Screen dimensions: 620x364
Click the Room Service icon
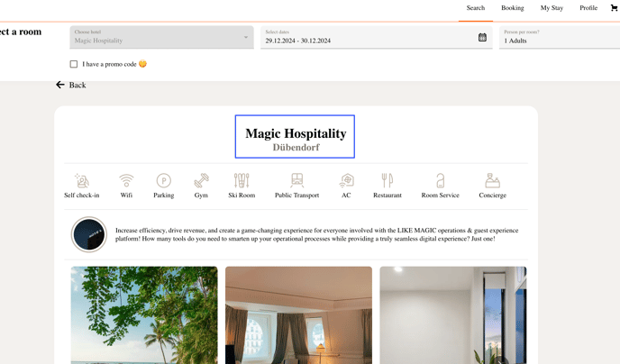[441, 180]
